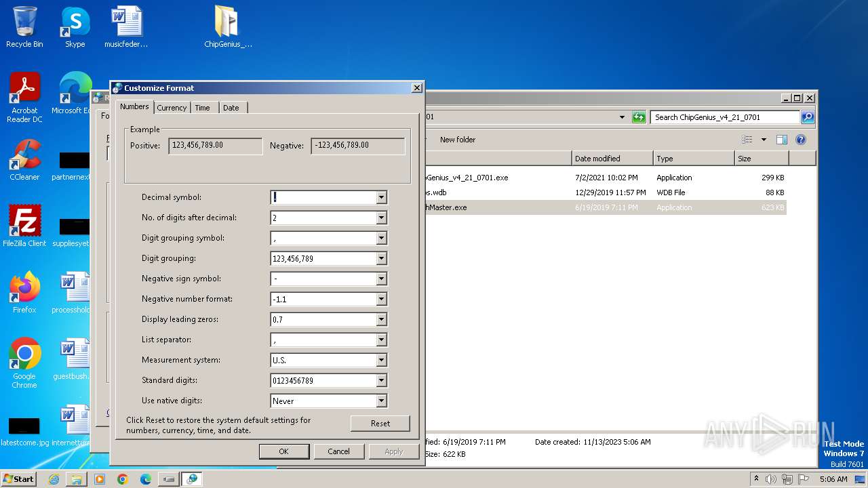The width and height of the screenshot is (868, 488).
Task: Launch CCleaner desktop shortcut
Action: pyautogui.click(x=24, y=160)
